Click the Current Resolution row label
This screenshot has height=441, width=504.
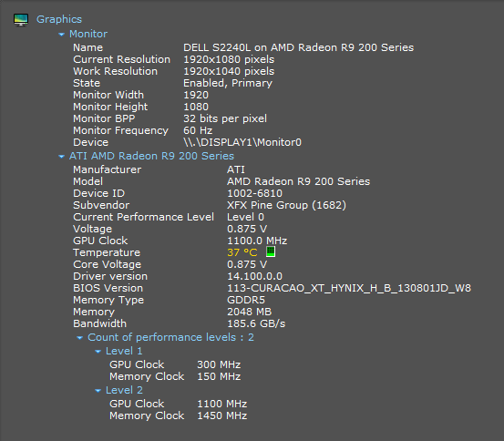[121, 59]
